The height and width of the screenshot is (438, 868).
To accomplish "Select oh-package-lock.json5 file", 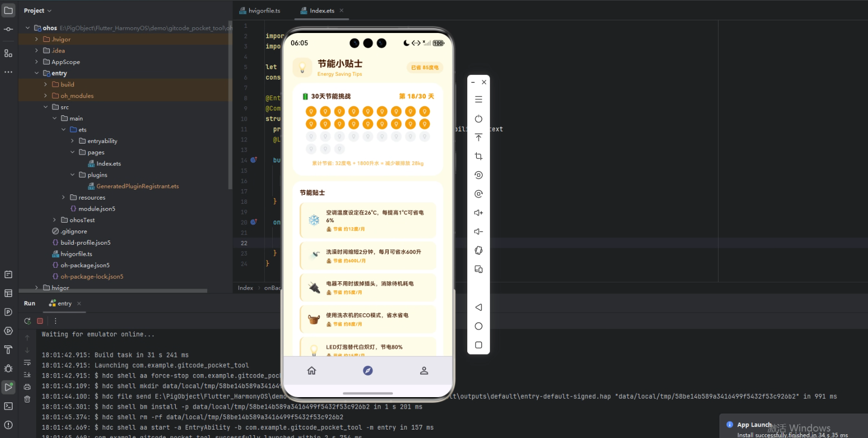I will 88,277.
